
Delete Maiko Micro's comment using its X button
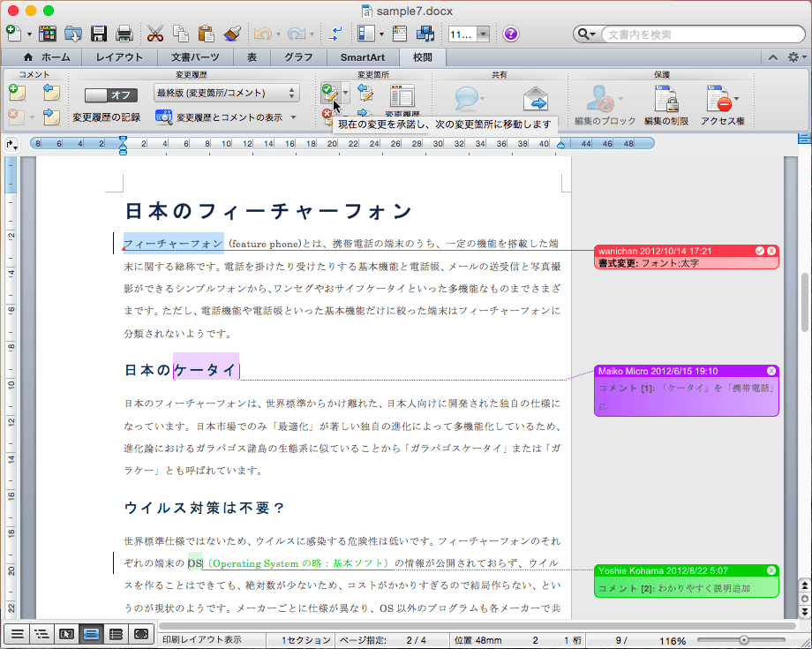771,371
